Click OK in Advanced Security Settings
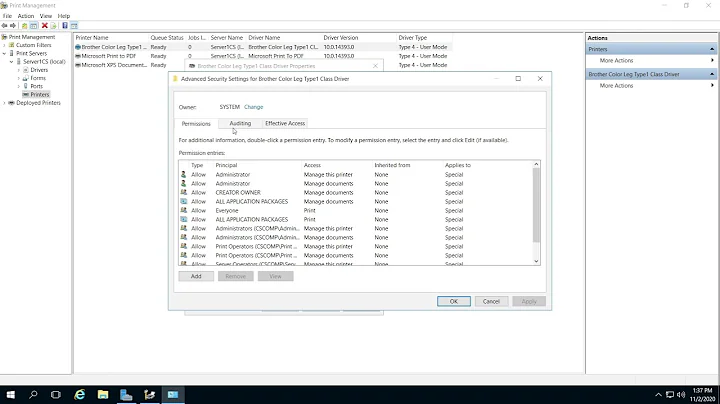This screenshot has width=720, height=404. click(x=454, y=302)
